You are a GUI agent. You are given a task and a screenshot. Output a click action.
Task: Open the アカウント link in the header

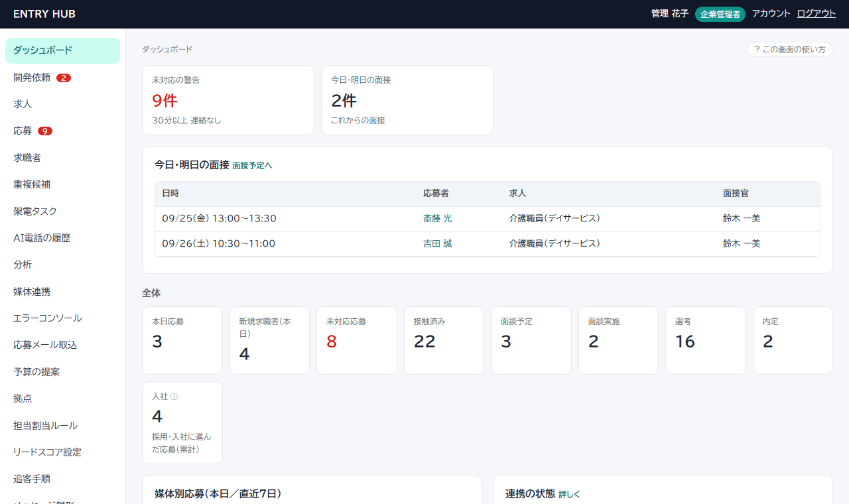771,13
